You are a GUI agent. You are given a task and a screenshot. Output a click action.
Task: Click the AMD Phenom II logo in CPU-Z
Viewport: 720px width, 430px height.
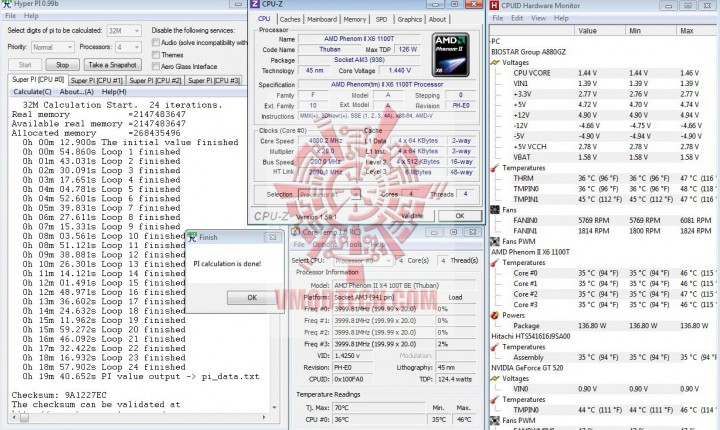[450, 54]
